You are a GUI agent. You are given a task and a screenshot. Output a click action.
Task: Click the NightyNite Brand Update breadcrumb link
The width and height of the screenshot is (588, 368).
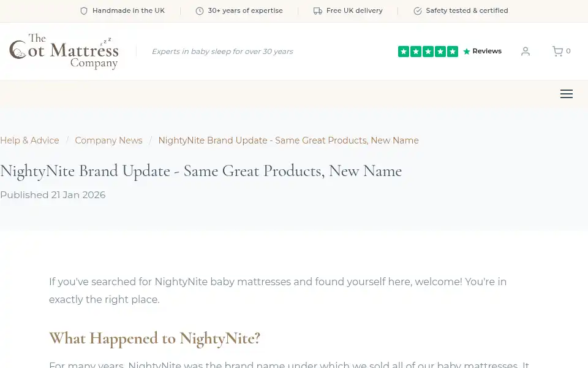(288, 140)
